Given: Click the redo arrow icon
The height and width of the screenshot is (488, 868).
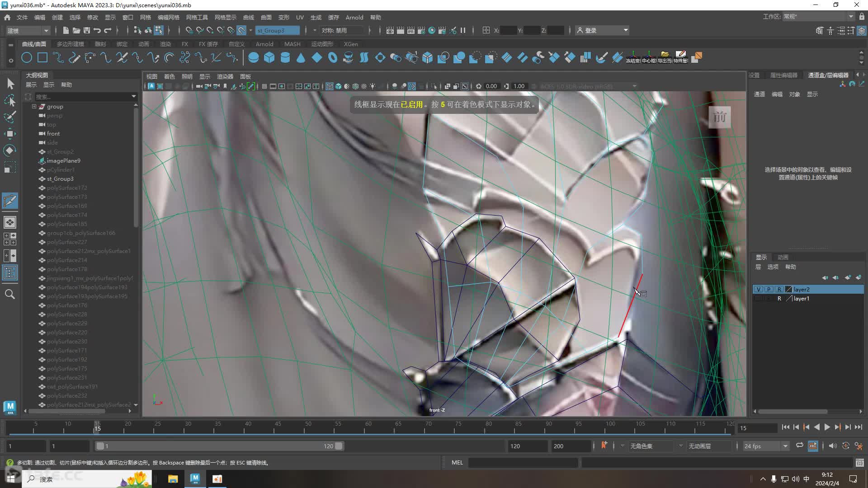Looking at the screenshot, I should [108, 30].
